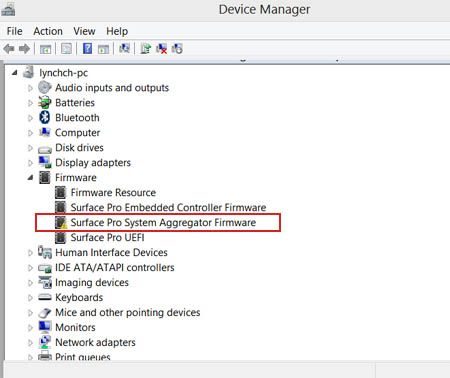
Task: Open the File menu
Action: tap(15, 31)
